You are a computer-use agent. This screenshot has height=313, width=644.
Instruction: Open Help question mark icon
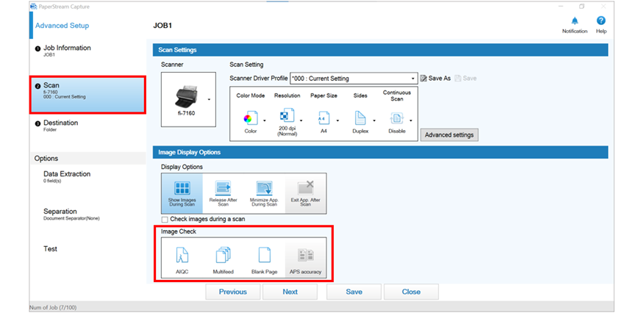(x=601, y=21)
